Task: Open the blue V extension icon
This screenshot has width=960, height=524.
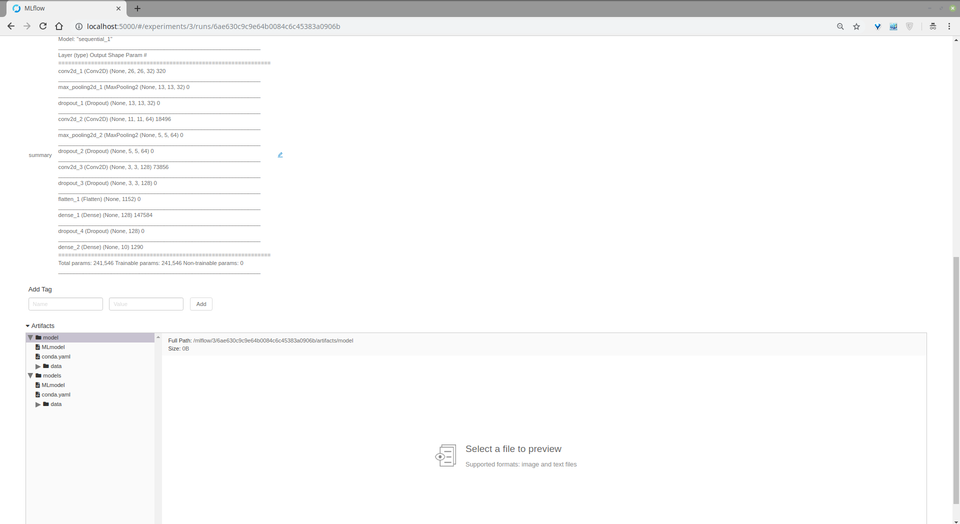Action: pos(877,26)
